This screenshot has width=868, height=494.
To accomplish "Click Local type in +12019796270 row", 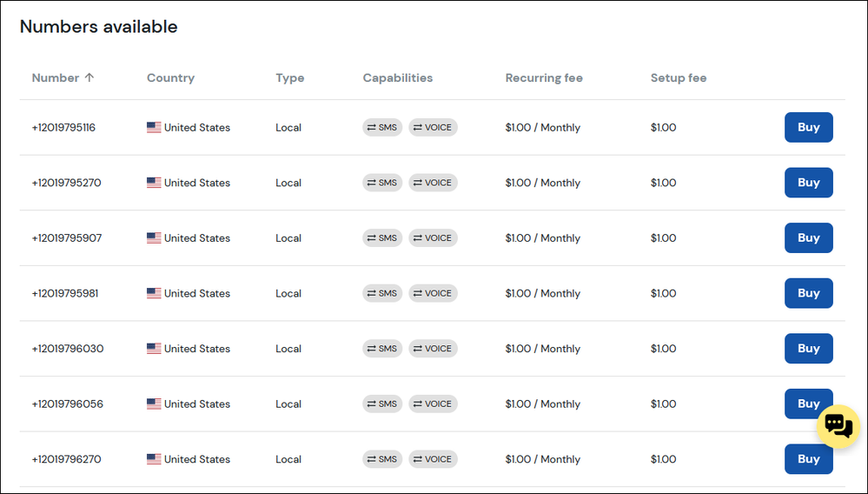I will [288, 459].
